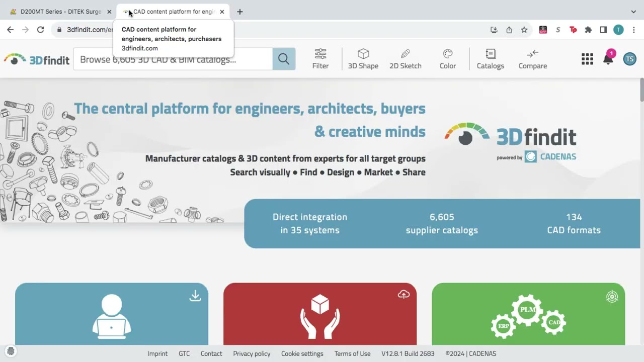The image size is (644, 362).
Task: Open the 2D Sketch search tool
Action: tap(406, 59)
